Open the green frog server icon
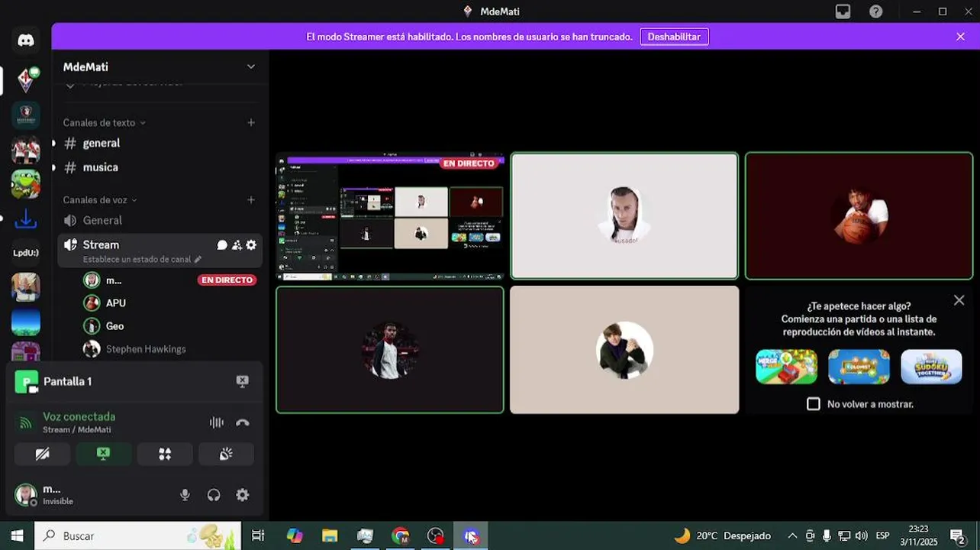Image resolution: width=980 pixels, height=550 pixels. [26, 184]
